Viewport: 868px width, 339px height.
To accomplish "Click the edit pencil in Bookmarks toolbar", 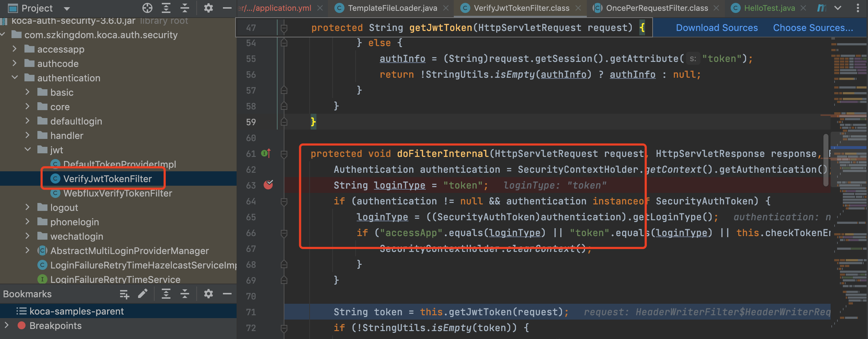I will 143,294.
